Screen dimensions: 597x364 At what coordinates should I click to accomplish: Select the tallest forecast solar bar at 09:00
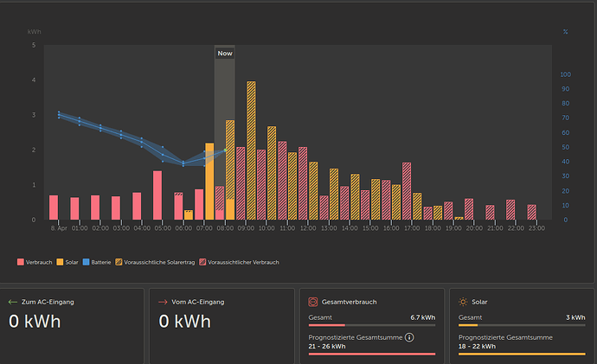(251, 150)
